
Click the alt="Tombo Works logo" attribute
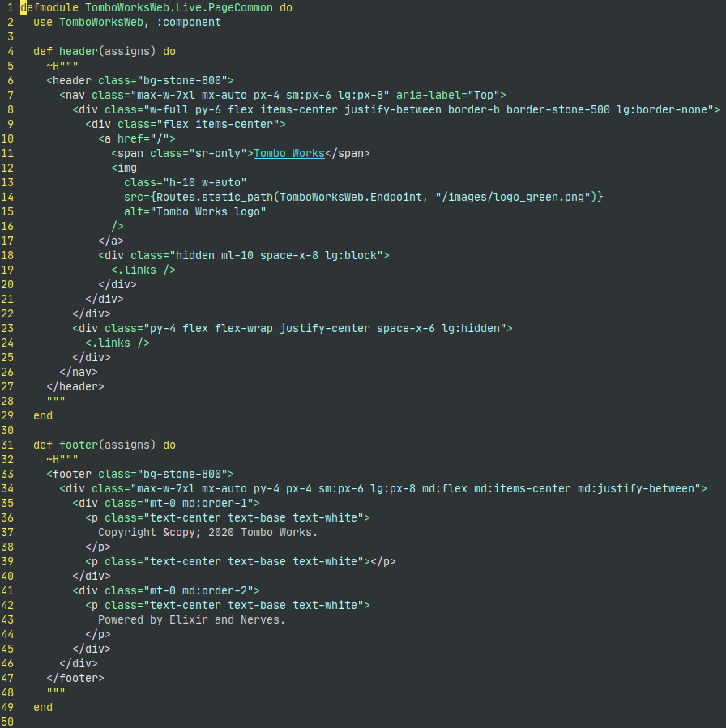(195, 211)
